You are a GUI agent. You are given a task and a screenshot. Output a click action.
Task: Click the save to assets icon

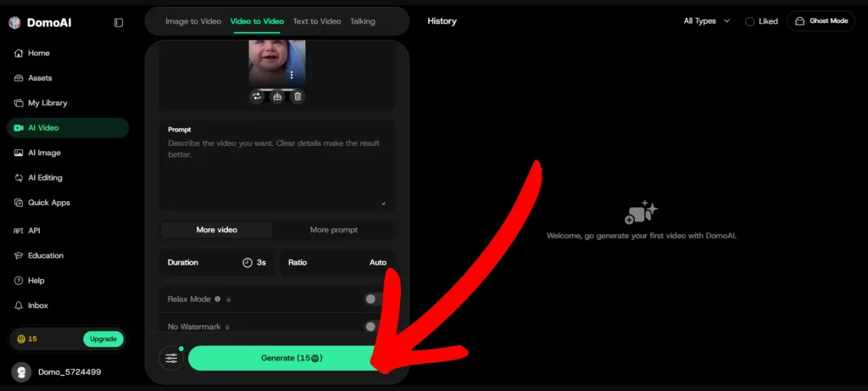tap(277, 97)
